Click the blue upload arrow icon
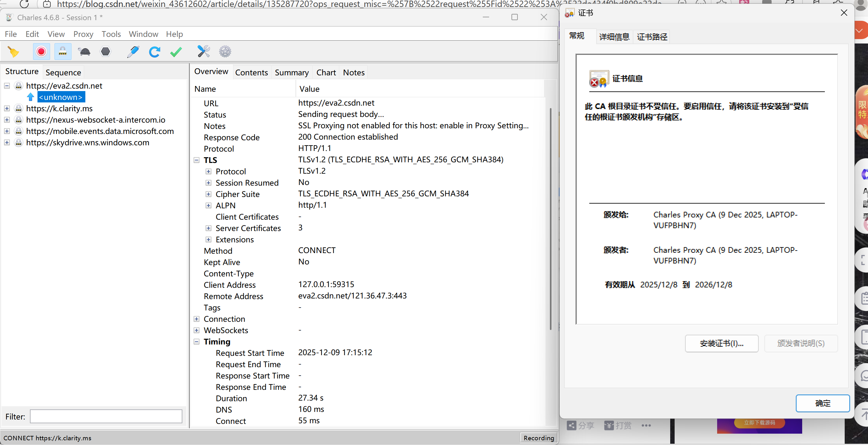 point(30,97)
